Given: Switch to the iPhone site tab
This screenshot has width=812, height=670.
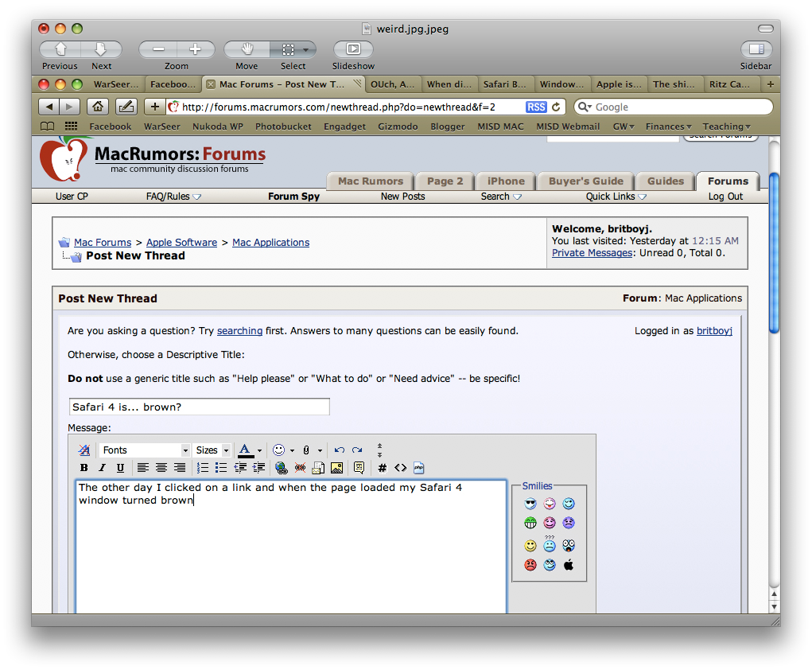Looking at the screenshot, I should tap(506, 181).
